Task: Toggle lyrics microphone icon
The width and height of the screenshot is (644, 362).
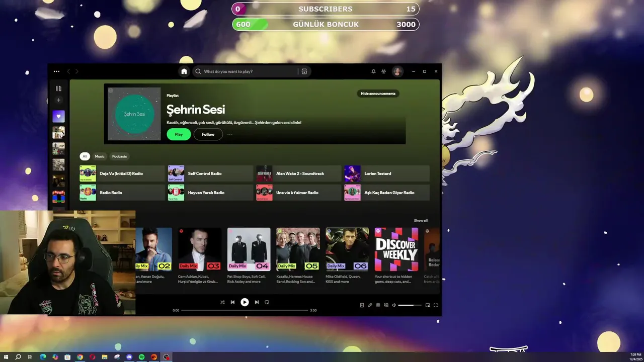Action: 370,305
